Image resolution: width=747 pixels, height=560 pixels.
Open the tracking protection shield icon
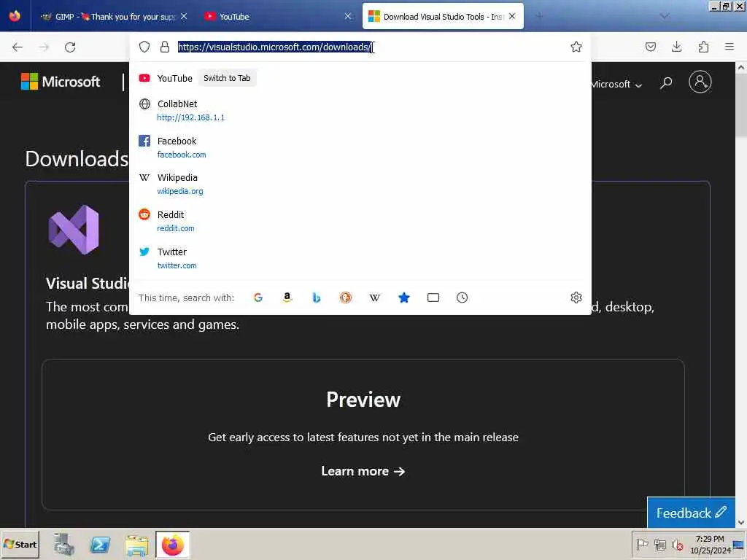144,47
